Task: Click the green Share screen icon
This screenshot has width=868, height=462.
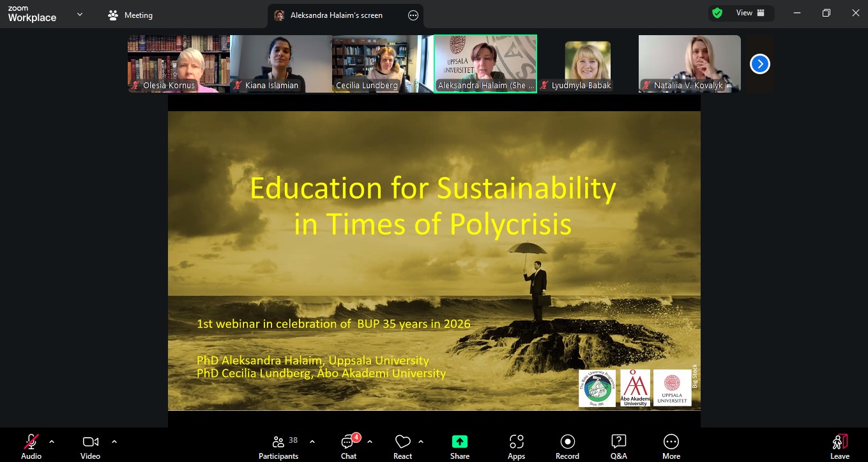Action: (x=459, y=442)
